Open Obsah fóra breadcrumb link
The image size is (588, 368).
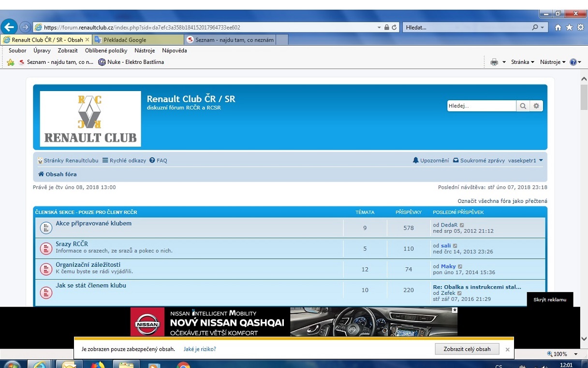(58, 174)
